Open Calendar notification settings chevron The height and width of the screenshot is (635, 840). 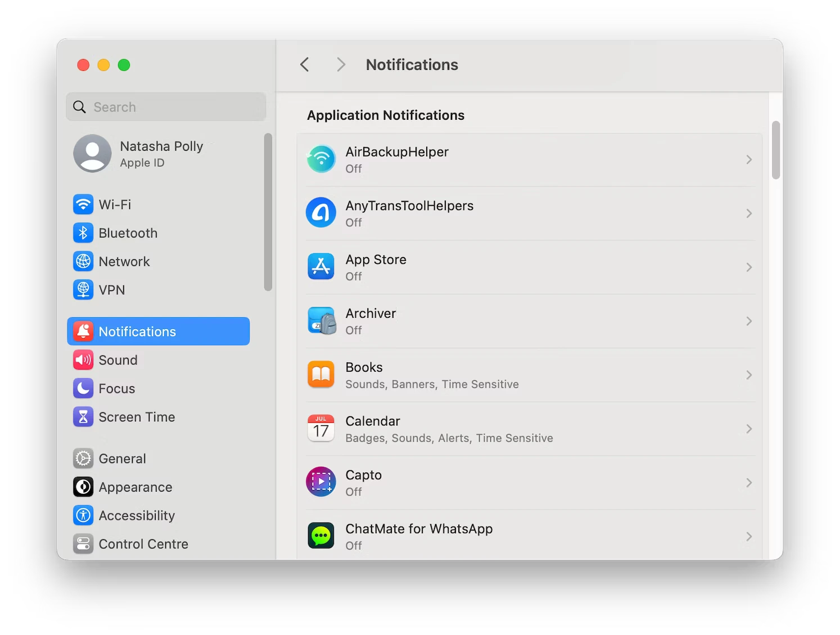[749, 429]
